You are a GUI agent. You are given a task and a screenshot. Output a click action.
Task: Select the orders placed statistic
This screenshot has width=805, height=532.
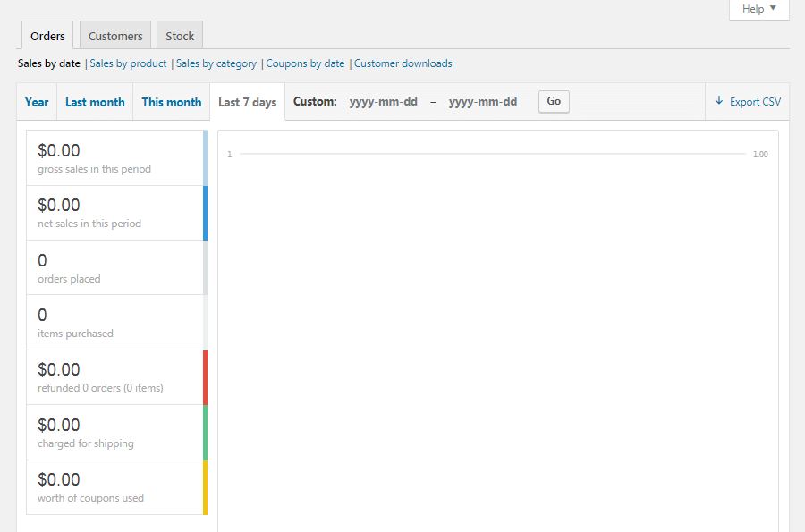(115, 267)
